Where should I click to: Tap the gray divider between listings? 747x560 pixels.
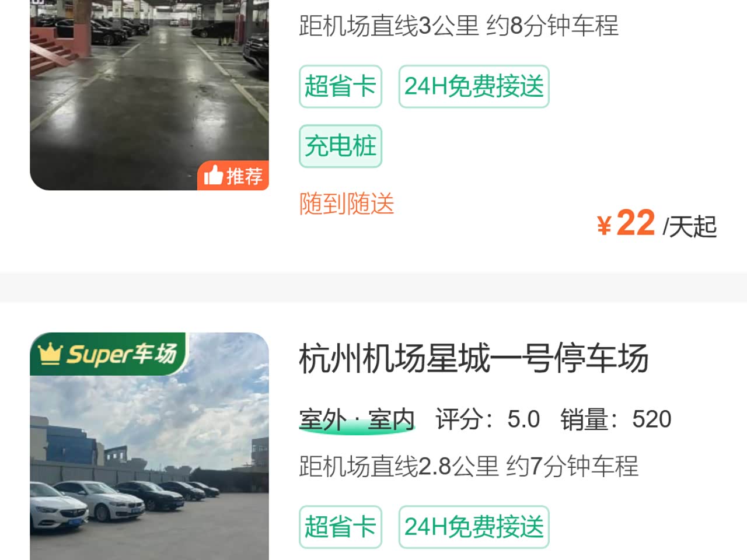pyautogui.click(x=373, y=287)
